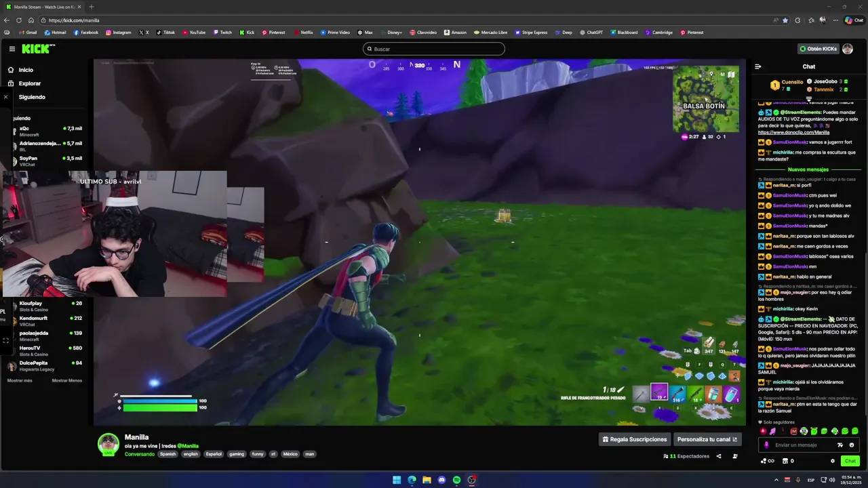Open the Windows Start menu
The image size is (868, 488).
point(397,480)
